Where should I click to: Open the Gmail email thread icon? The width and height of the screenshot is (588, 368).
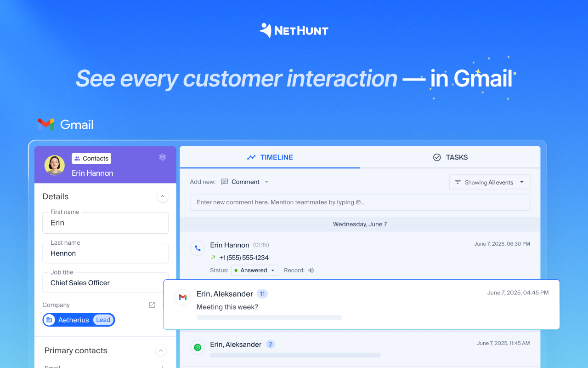point(183,297)
